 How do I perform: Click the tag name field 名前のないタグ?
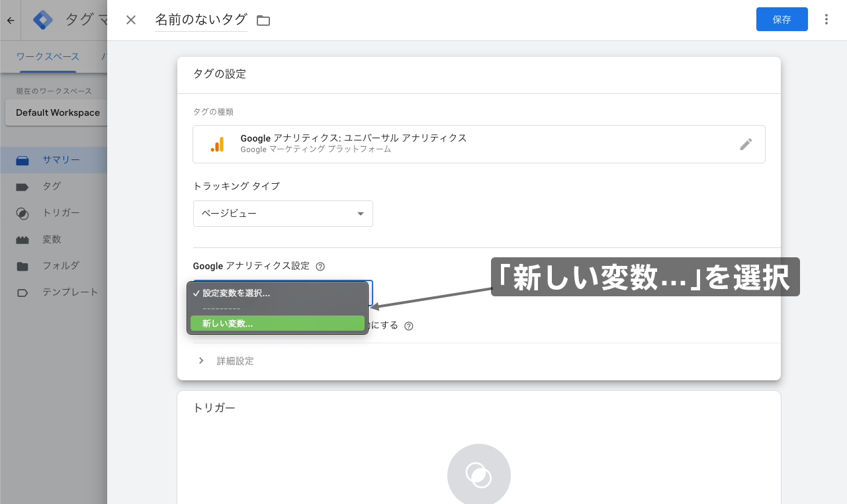[x=200, y=20]
